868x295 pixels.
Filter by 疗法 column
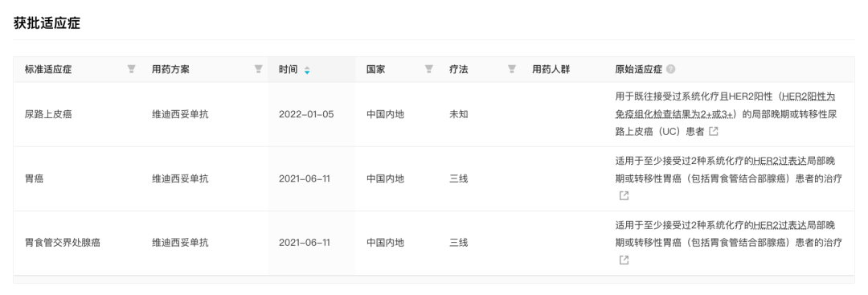pos(512,69)
